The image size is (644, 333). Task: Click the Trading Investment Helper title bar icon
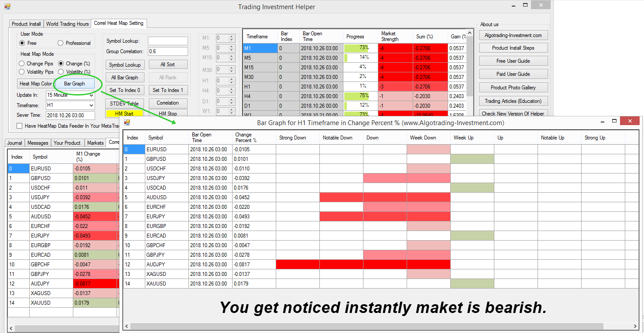pos(7,7)
